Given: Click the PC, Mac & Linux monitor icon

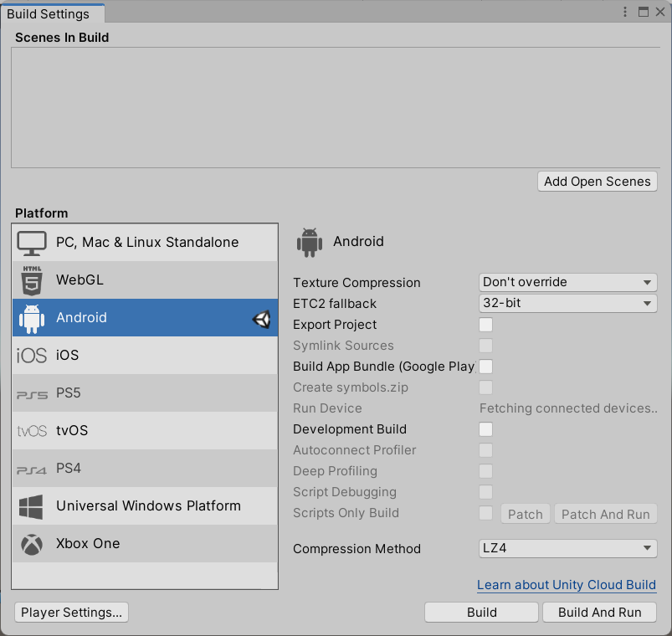Looking at the screenshot, I should click(32, 243).
